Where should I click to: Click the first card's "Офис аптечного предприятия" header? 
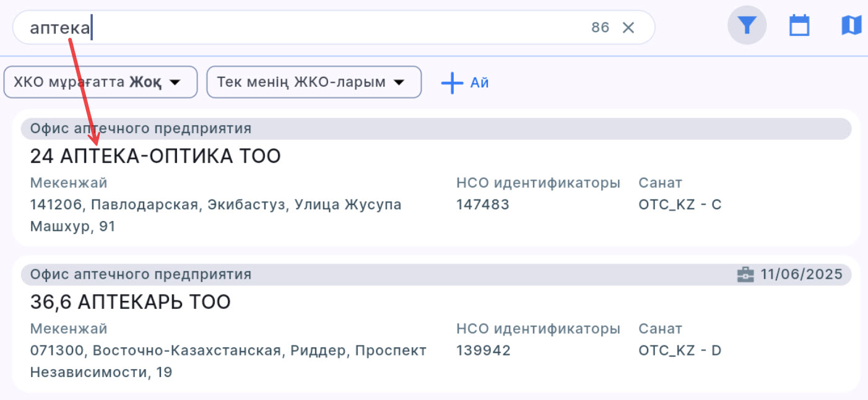(141, 129)
